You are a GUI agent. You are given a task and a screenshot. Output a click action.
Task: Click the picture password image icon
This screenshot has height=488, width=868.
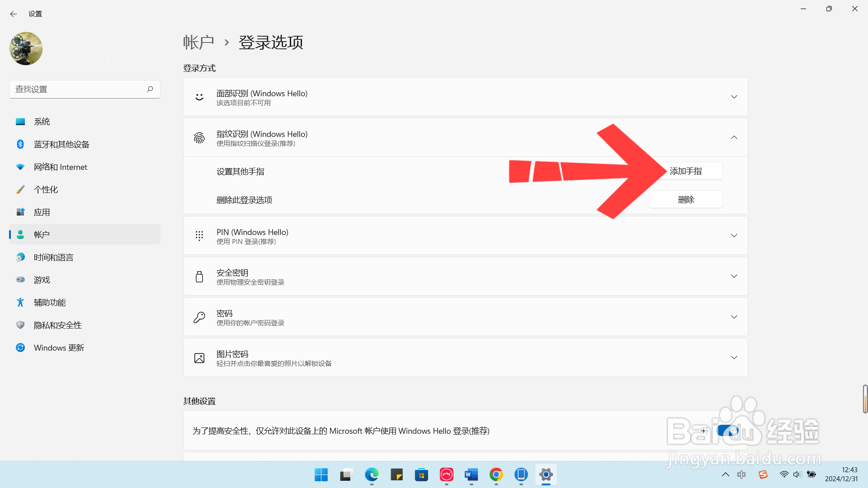click(x=199, y=358)
